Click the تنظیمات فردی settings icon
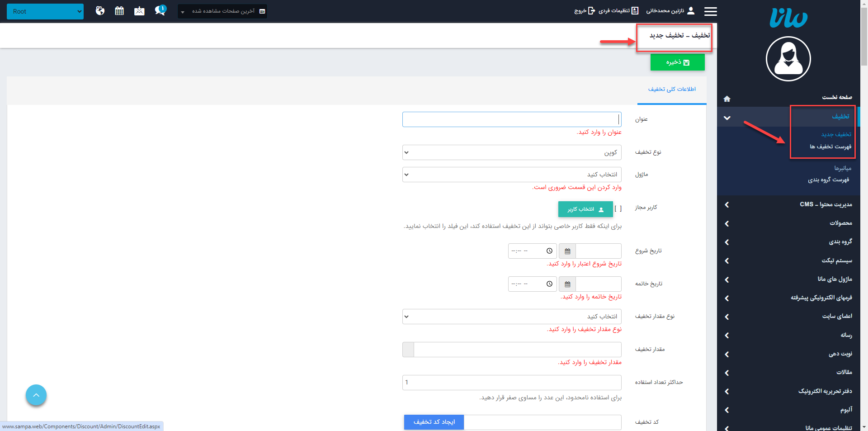Viewport: 868px width, 431px height. point(636,11)
